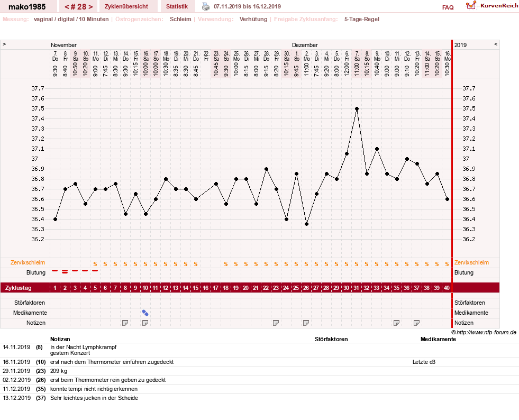519x420 pixels.
Task: Click the right arrow expander beside 2019
Action: pos(496,44)
